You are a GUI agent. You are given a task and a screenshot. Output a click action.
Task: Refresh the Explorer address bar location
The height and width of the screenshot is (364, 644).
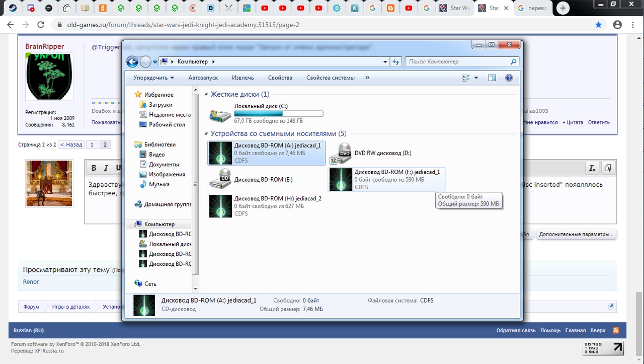coord(396,62)
